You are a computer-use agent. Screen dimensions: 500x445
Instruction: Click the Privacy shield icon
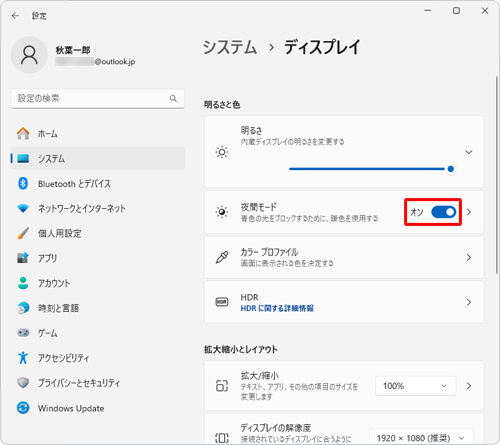23,383
